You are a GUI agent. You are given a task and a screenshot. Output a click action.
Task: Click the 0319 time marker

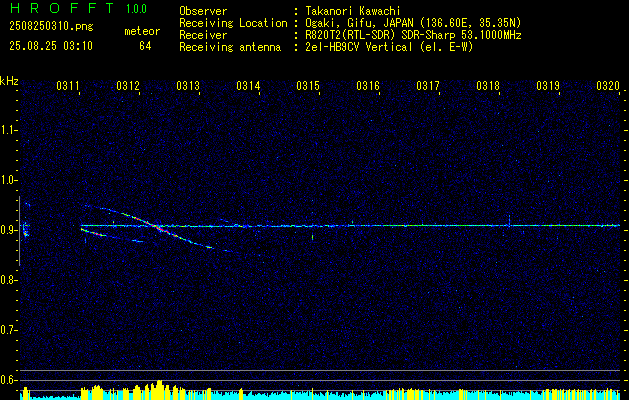click(x=548, y=85)
